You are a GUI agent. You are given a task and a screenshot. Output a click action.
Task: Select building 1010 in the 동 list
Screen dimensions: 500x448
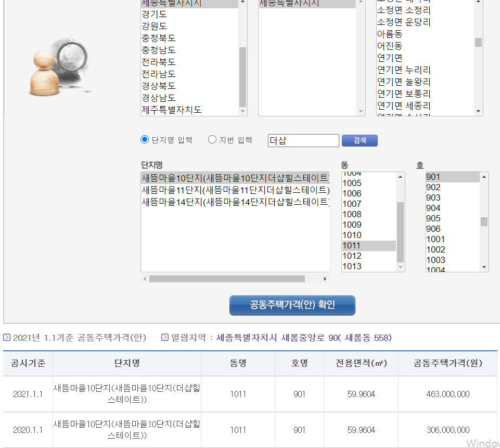(x=369, y=235)
